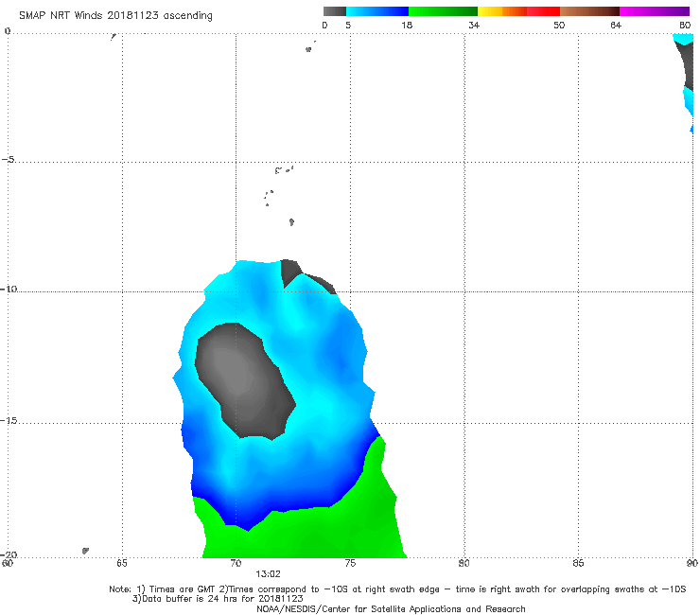The image size is (700, 615).
Task: Click the 'Note: 1) Times are GMT' footnote line
Action: pyautogui.click(x=397, y=589)
